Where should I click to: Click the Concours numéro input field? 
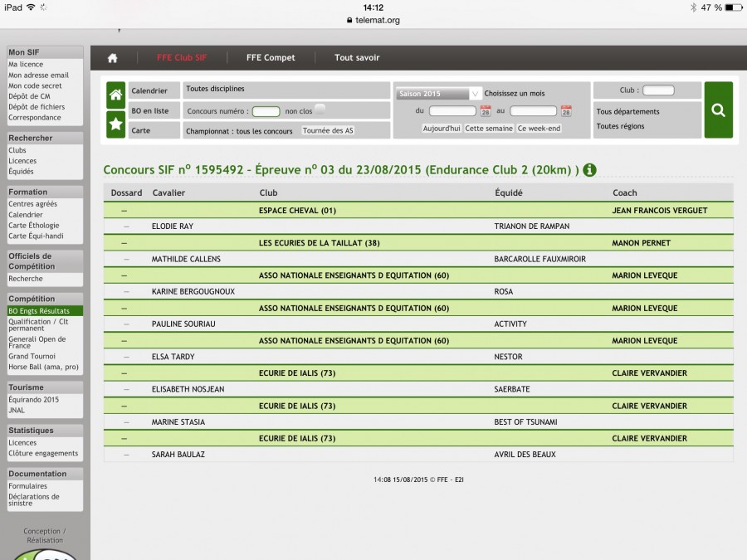(x=266, y=111)
